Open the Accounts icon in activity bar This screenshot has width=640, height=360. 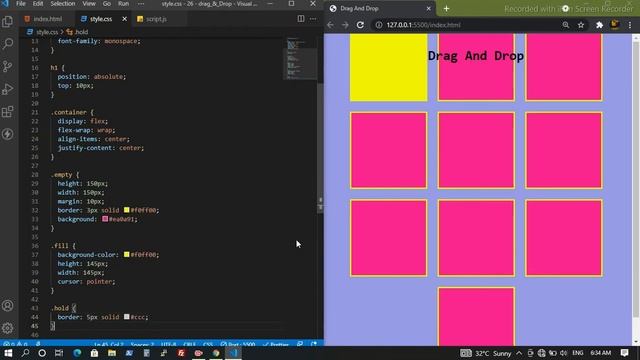tap(7, 306)
